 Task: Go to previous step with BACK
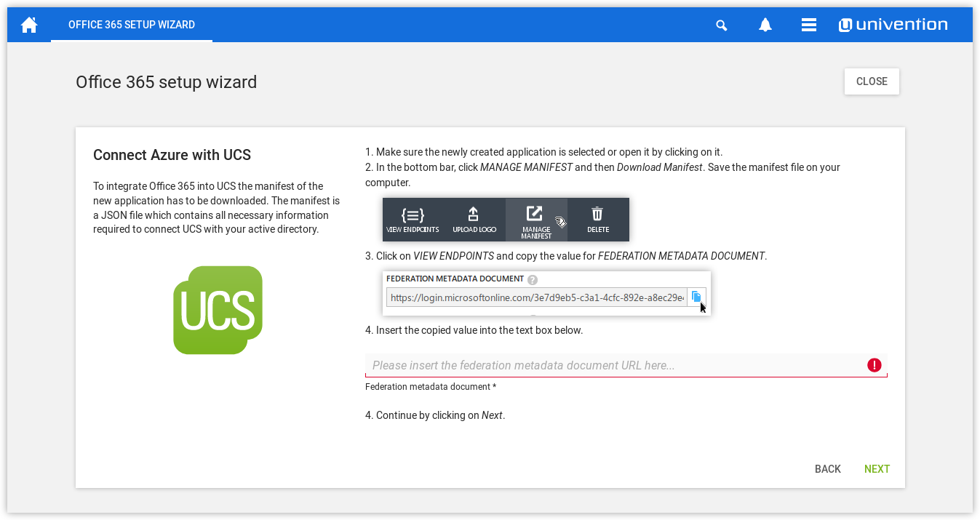828,469
